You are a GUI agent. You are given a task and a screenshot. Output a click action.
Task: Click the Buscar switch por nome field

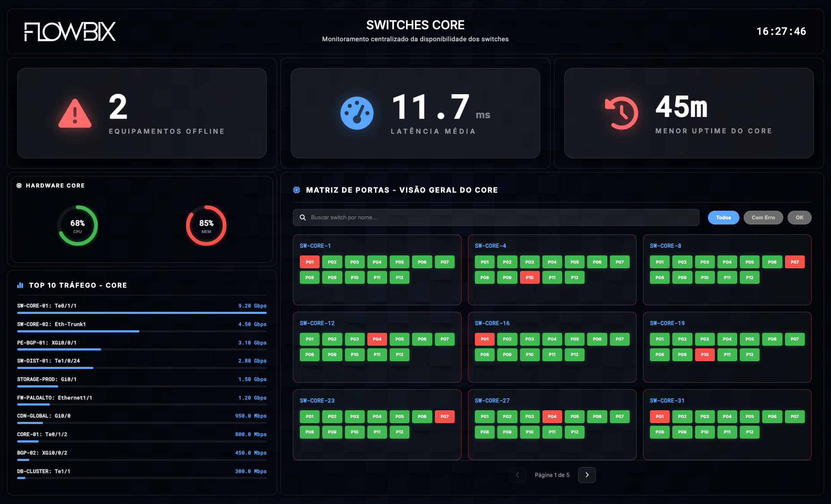tap(496, 218)
